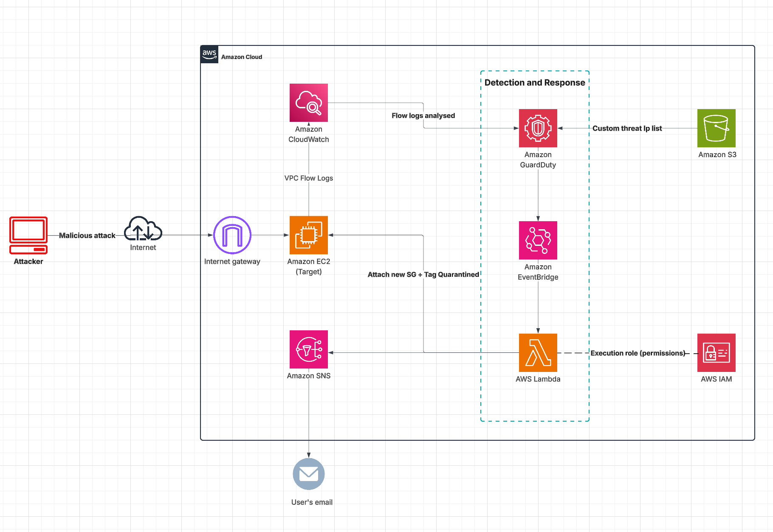Select the purple Internet gateway icon
This screenshot has height=532, width=773.
(232, 235)
